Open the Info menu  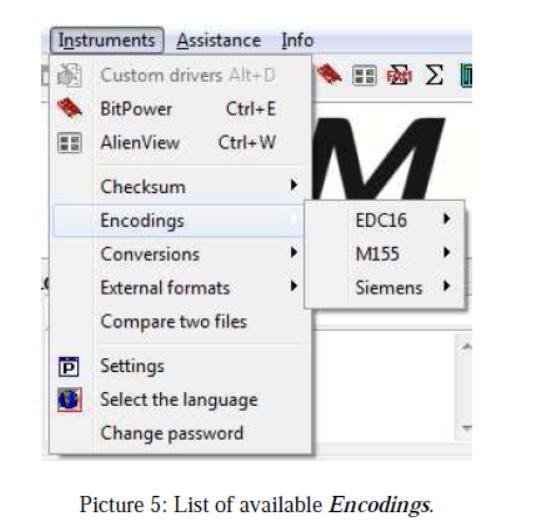click(297, 40)
